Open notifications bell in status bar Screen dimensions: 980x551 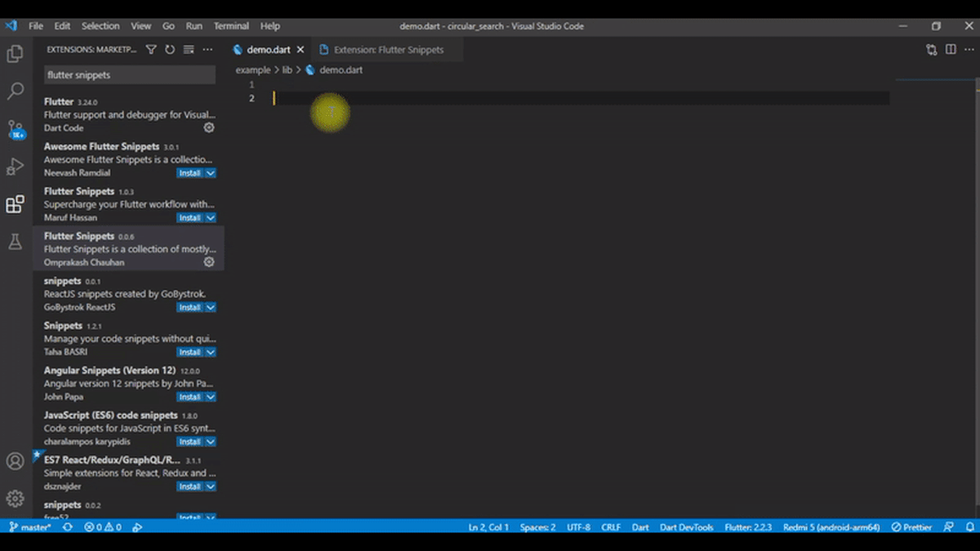coord(970,527)
